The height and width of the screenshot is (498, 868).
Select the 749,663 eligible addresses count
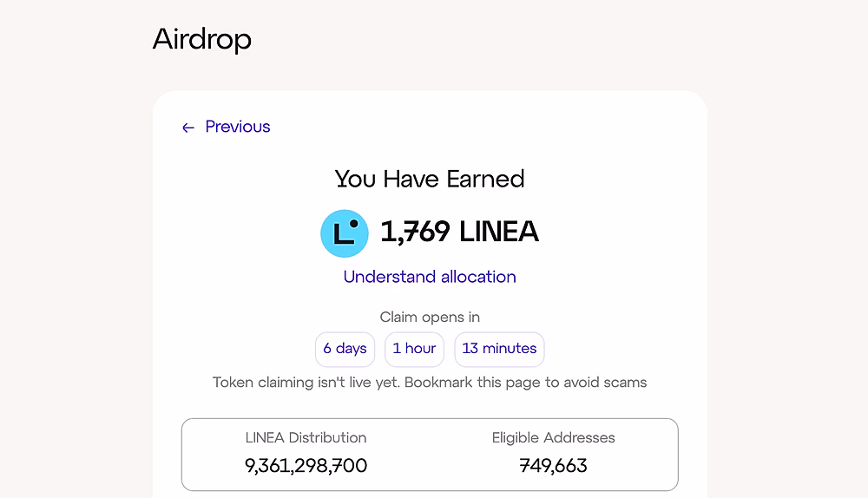[554, 466]
